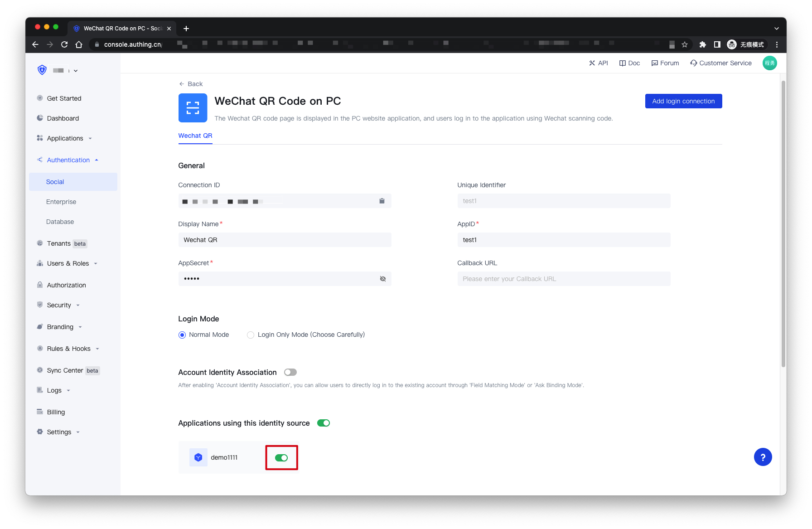Collapse the Authentication sidebar section
812x529 pixels.
tap(68, 160)
